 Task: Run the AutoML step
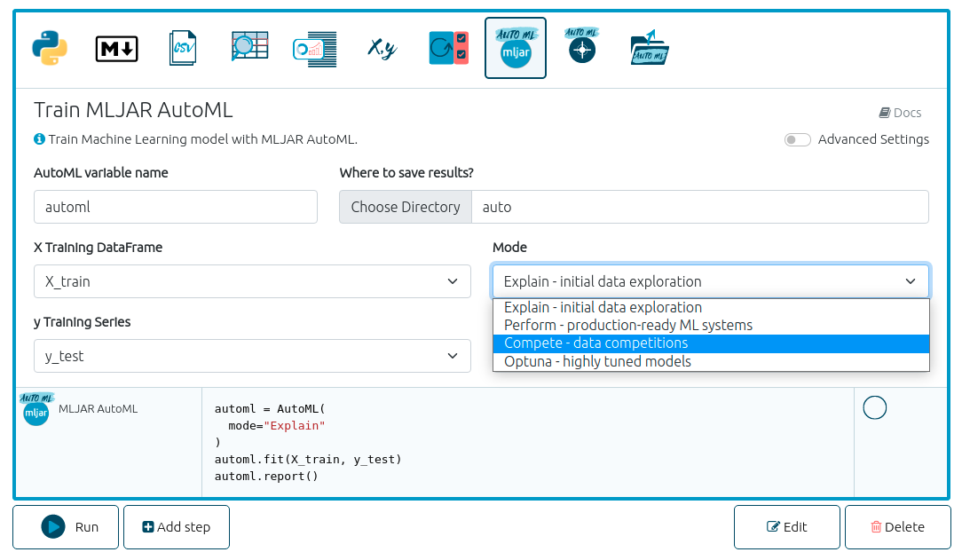(66, 527)
